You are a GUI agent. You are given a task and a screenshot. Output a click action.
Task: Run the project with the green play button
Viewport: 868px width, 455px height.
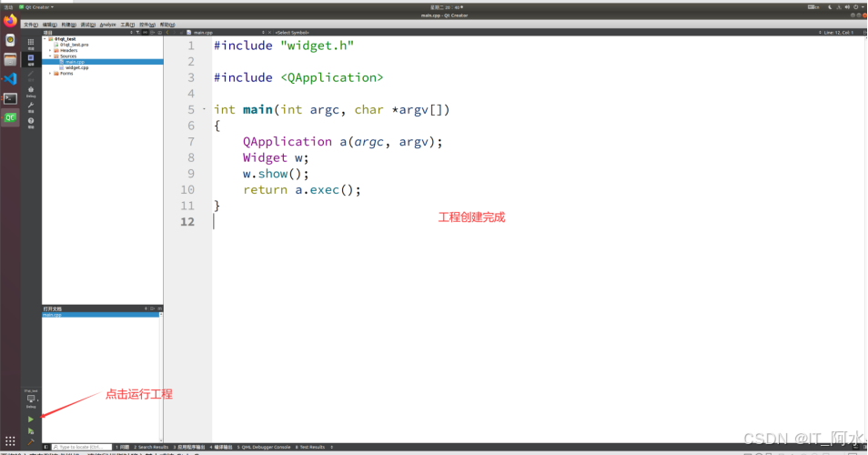click(30, 420)
